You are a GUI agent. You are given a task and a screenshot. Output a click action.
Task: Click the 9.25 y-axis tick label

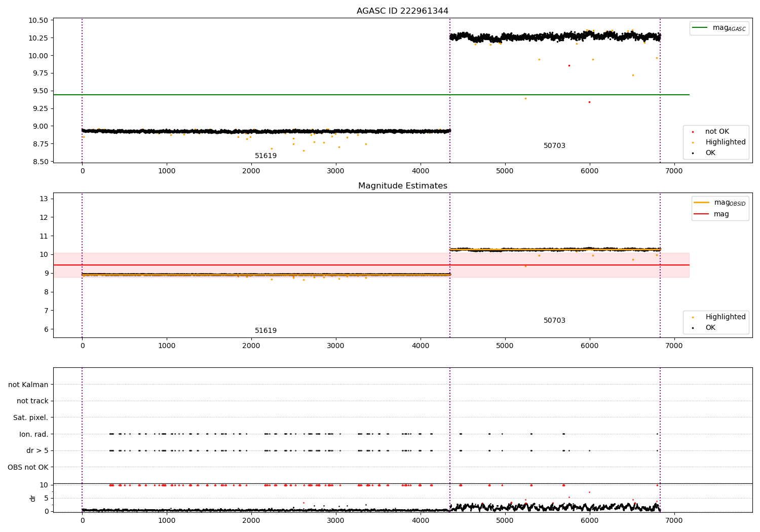click(40, 109)
